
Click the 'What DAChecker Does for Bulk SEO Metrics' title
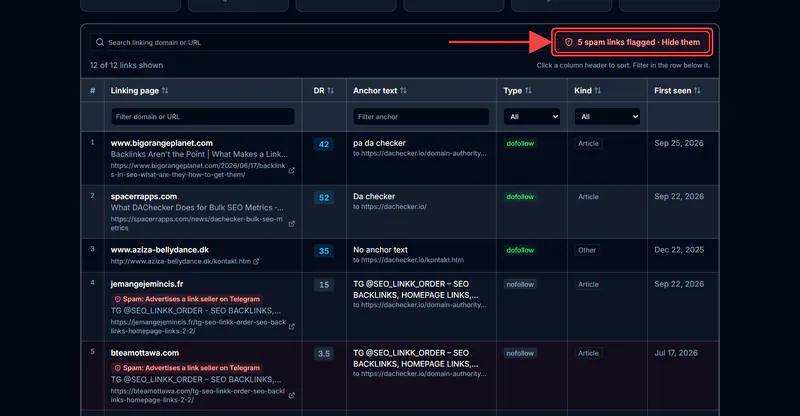click(197, 208)
